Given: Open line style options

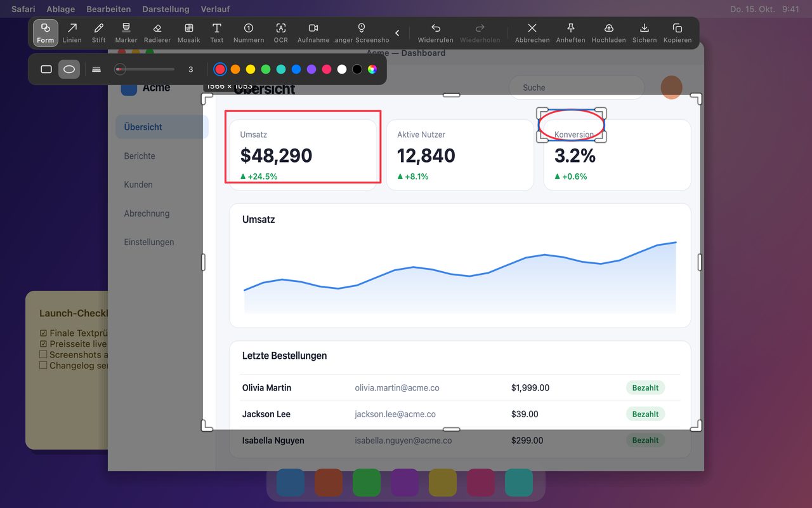Looking at the screenshot, I should point(96,69).
